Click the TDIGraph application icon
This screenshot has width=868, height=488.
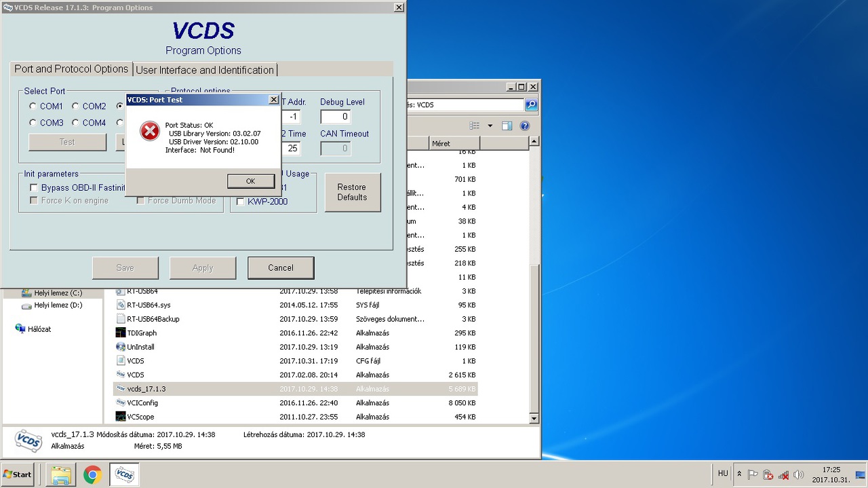pyautogui.click(x=121, y=333)
